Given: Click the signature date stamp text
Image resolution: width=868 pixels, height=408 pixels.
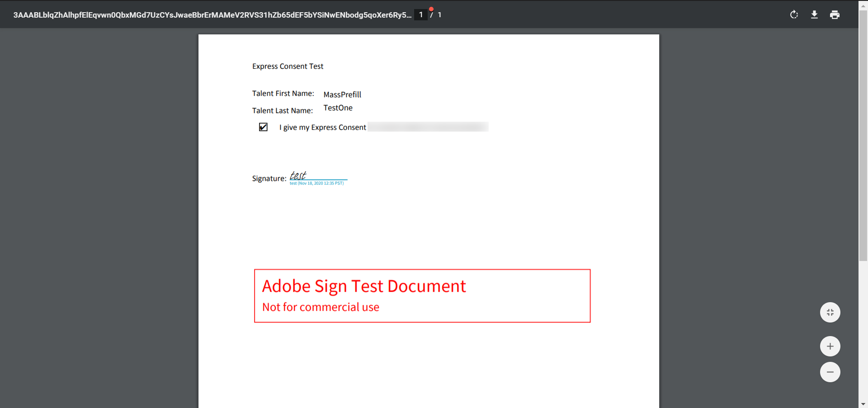Looking at the screenshot, I should (316, 183).
